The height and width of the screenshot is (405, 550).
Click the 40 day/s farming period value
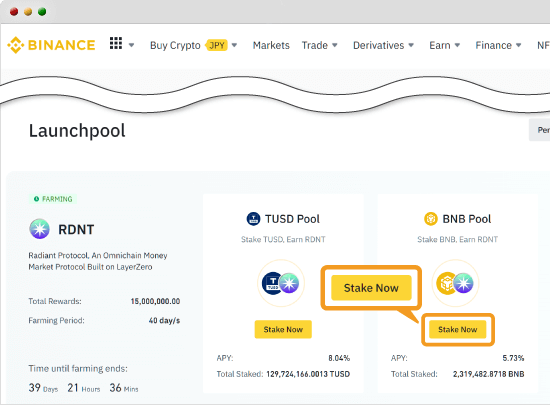pos(164,320)
